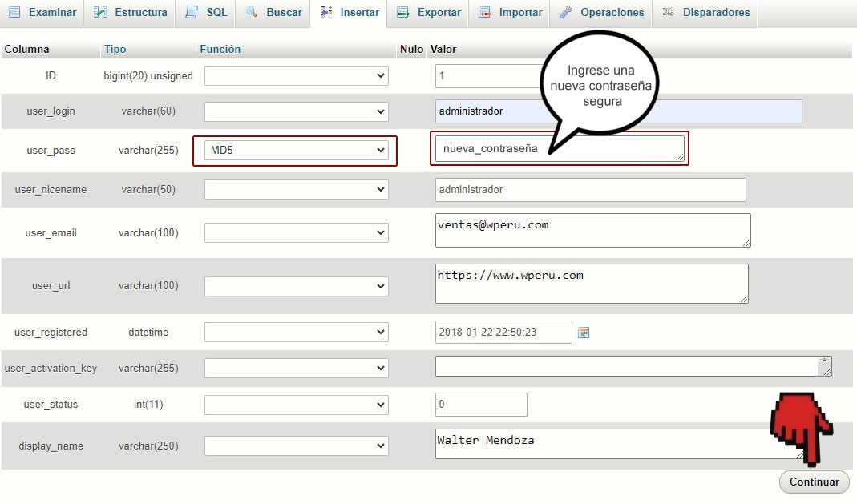
Task: Expand the user_login function dropdown
Action: pos(296,111)
